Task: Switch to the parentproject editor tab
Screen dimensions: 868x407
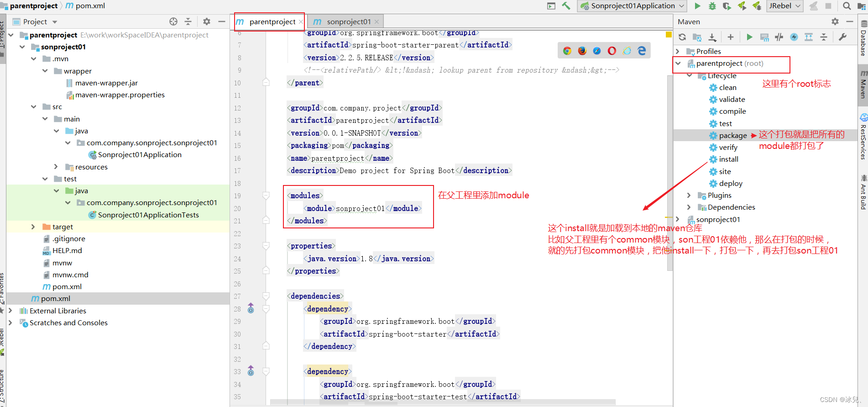Action: (x=269, y=22)
